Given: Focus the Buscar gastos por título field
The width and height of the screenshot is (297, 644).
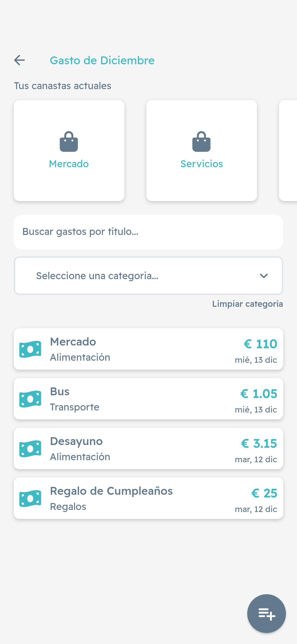Looking at the screenshot, I should click(x=148, y=232).
